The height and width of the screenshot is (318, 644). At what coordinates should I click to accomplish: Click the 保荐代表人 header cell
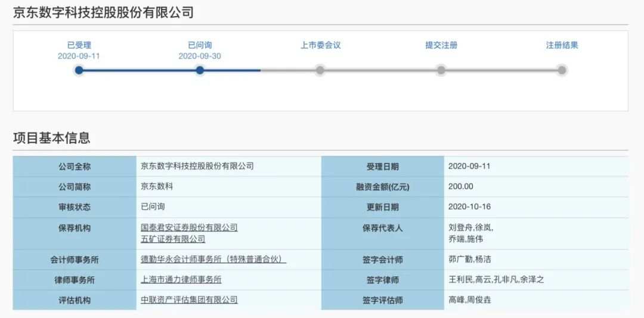tap(382, 233)
